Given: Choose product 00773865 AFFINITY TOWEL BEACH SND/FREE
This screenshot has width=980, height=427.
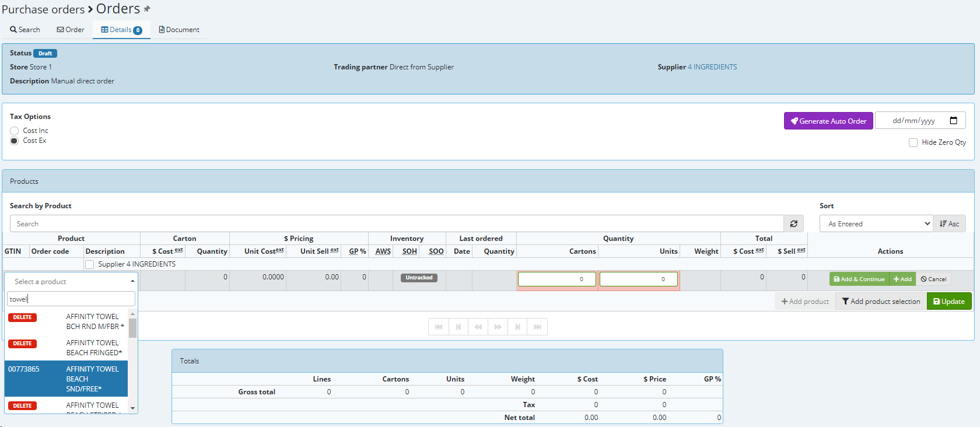Looking at the screenshot, I should [66, 379].
